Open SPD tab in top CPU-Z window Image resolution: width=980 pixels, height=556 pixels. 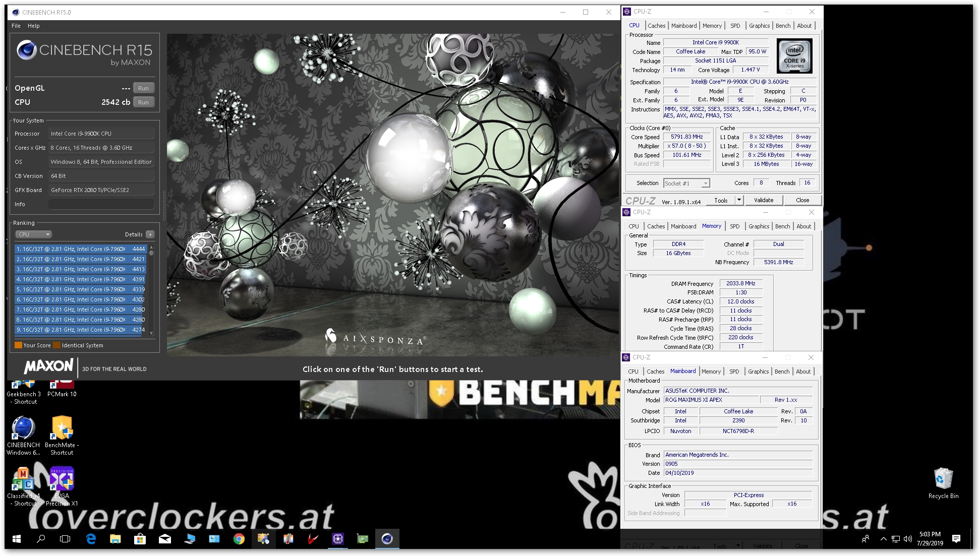[735, 26]
